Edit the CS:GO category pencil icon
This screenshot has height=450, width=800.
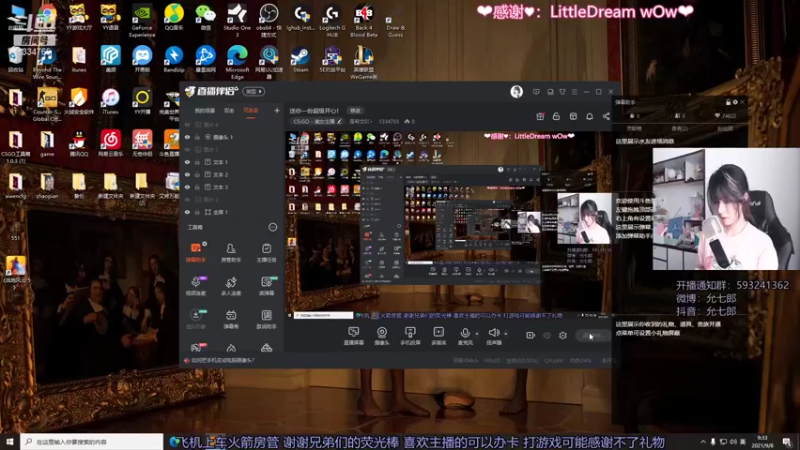pyautogui.click(x=339, y=121)
